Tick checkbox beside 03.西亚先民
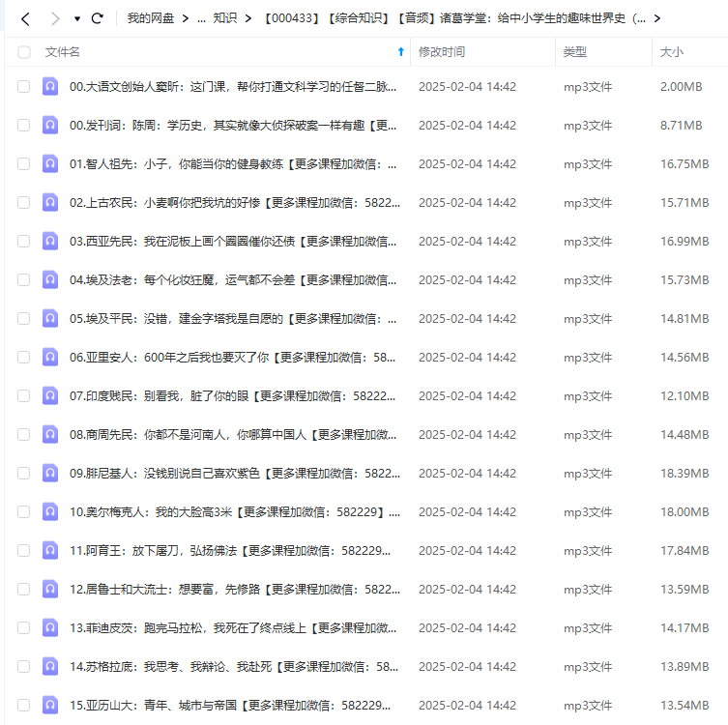Screen dimensions: 728x725 point(23,242)
